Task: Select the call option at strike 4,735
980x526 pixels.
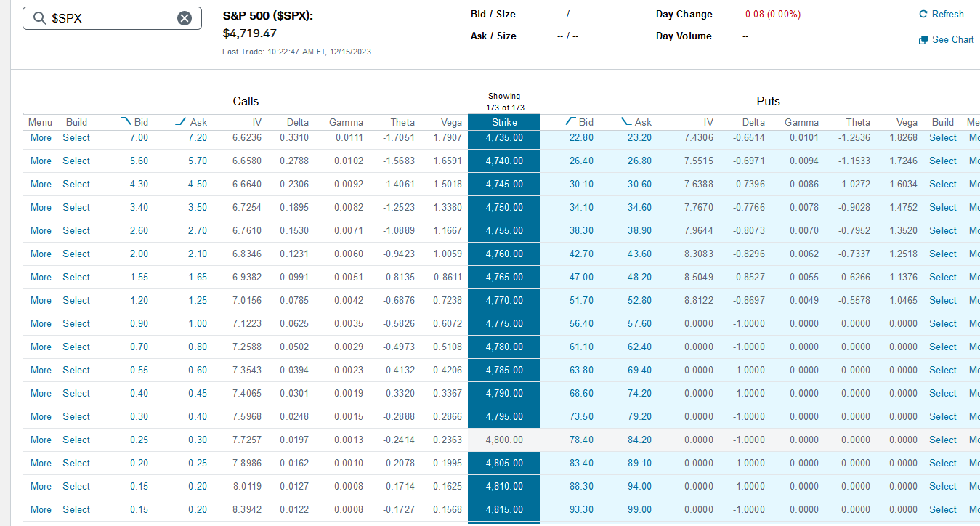Action: pos(76,137)
